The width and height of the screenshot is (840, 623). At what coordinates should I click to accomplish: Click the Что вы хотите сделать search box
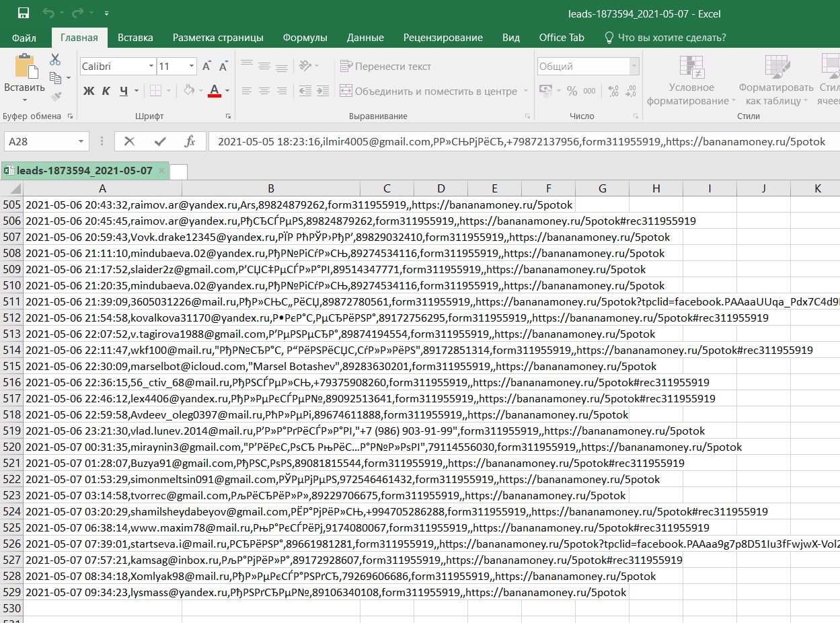tap(666, 38)
